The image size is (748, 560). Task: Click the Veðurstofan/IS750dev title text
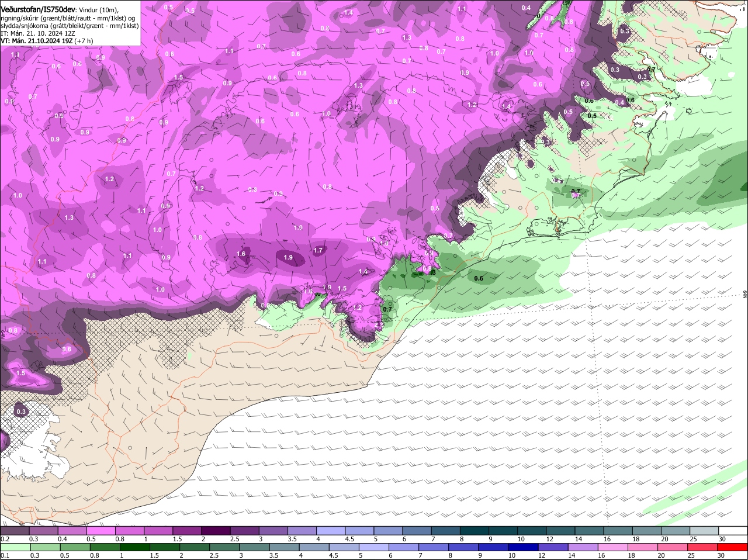coord(37,10)
